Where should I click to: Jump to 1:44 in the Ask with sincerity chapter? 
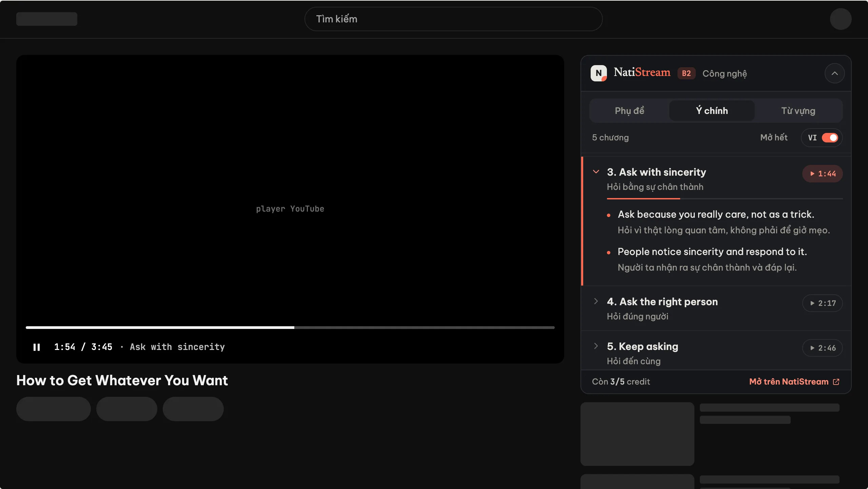823,174
